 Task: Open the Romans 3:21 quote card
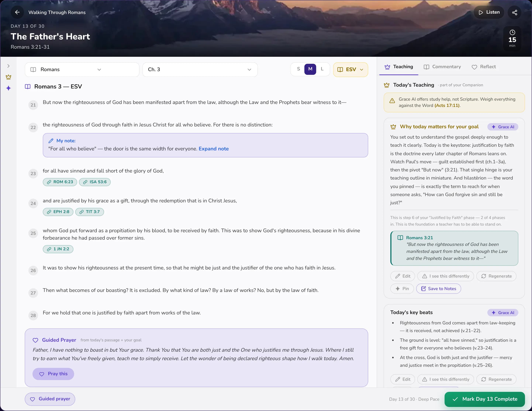[x=454, y=248]
